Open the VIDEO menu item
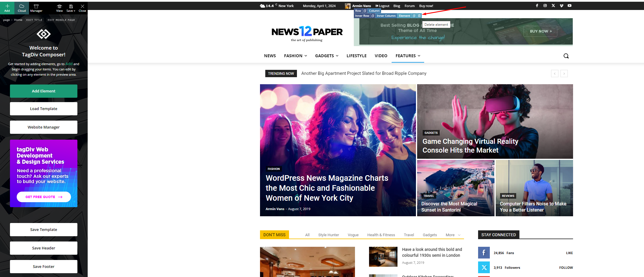Image resolution: width=644 pixels, height=277 pixels. [x=381, y=56]
